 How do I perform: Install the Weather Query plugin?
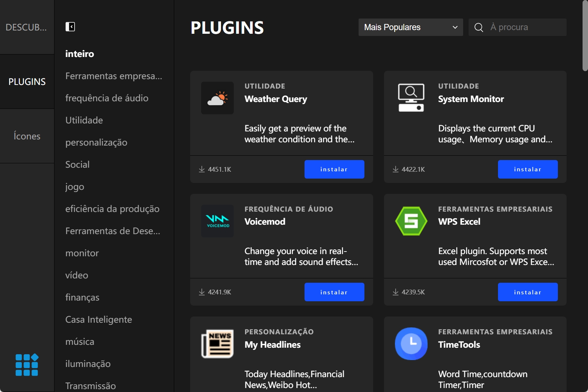[334, 170]
